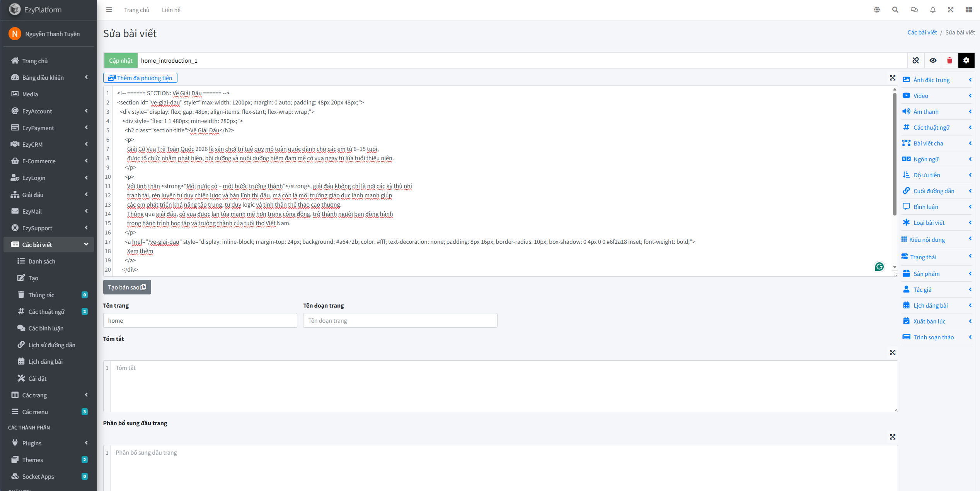Click the green Cập nhật button

click(121, 61)
